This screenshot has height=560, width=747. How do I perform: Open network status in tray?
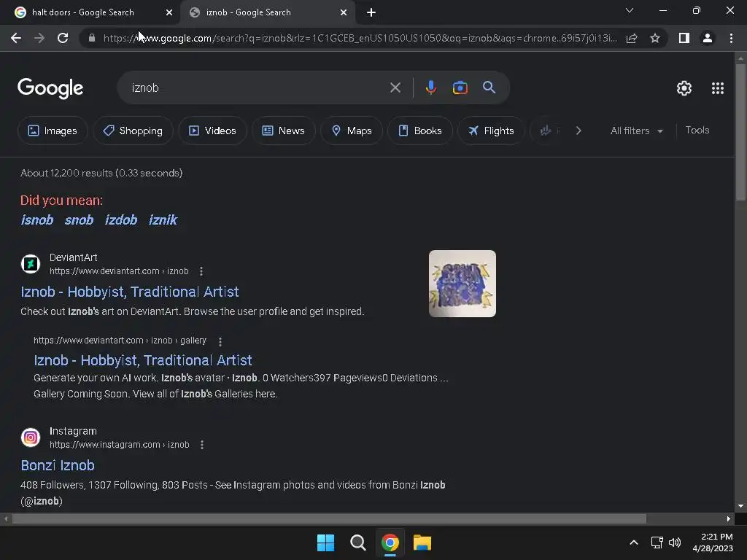tap(657, 542)
